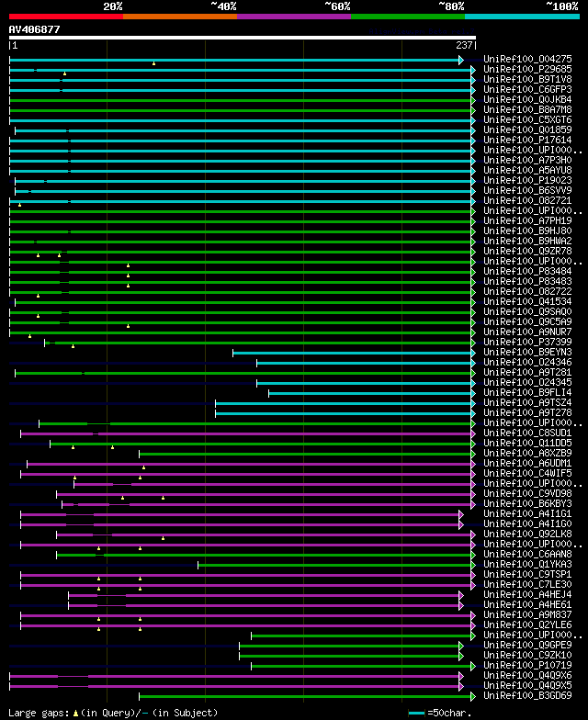
Task: Select the UniRef100_B9HWA2 label
Action: [527, 241]
